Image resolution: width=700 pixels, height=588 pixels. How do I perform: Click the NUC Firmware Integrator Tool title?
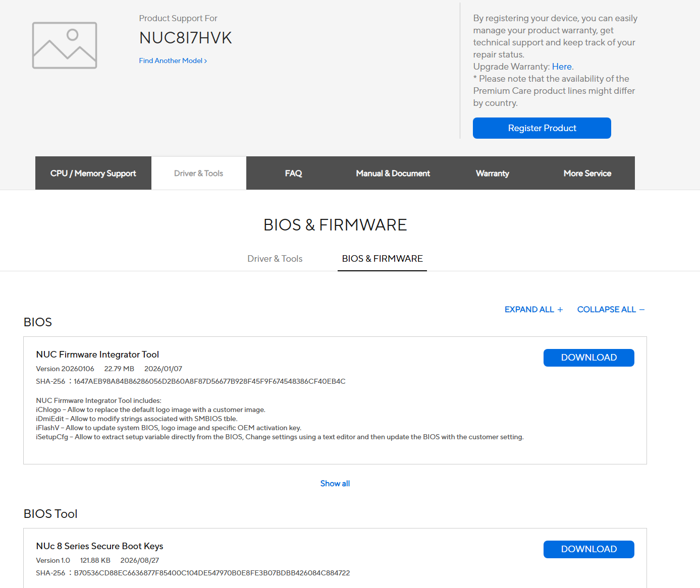click(x=97, y=355)
